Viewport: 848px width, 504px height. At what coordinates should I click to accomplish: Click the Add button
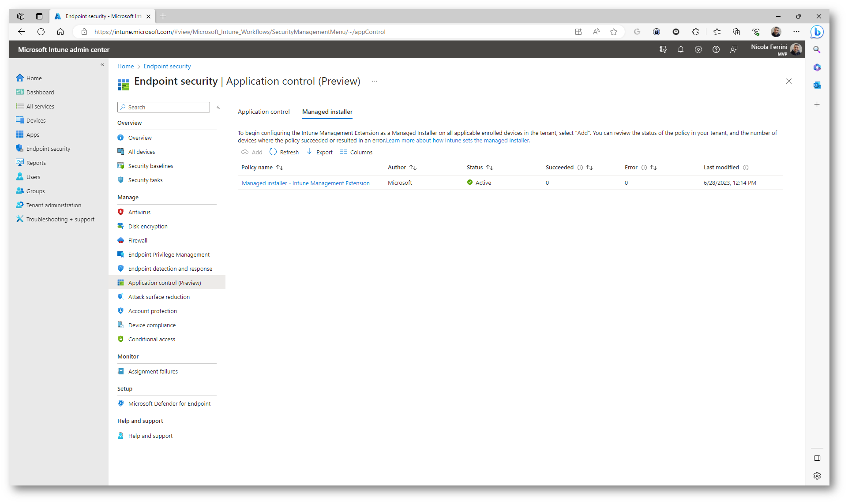click(252, 152)
